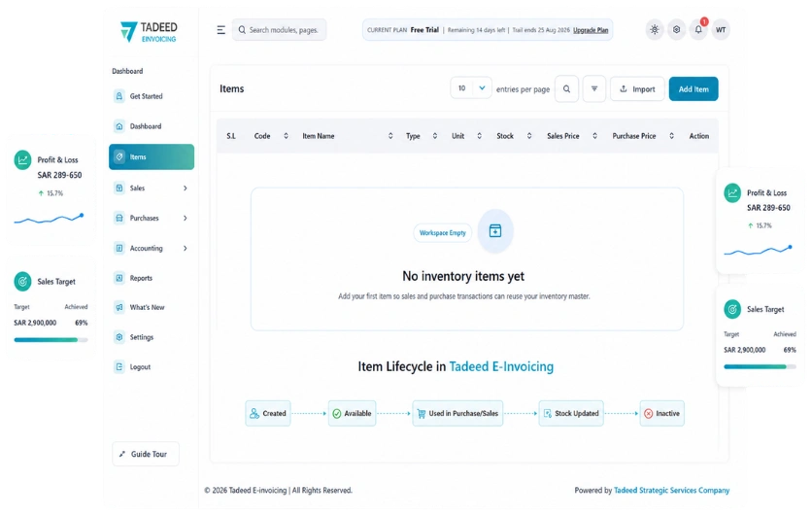Click left card 'SAR 2,900,000' value
This screenshot has width=812, height=515.
(35, 323)
